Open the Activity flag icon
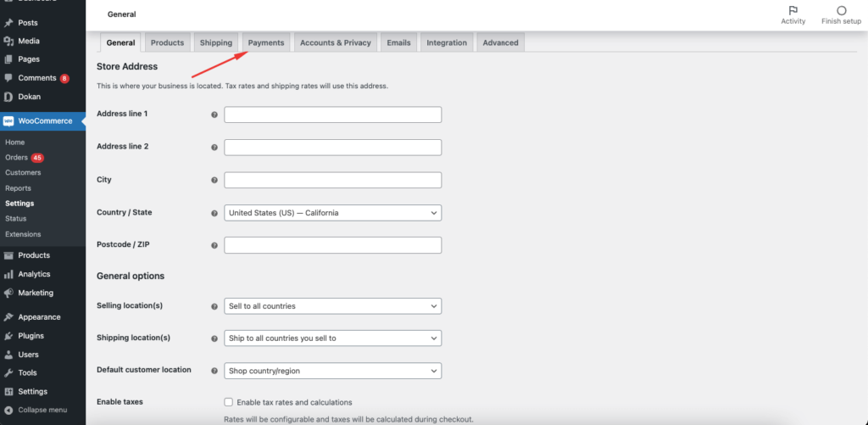Viewport: 868px width, 425px height. [793, 10]
